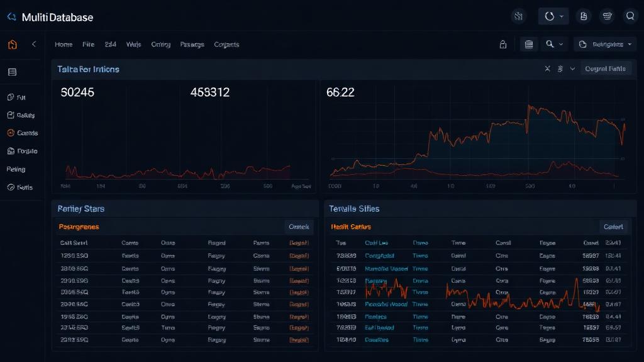Viewport: 644px width, 362px height.
Task: Click the filter icon in the Table panel header
Action: 560,69
